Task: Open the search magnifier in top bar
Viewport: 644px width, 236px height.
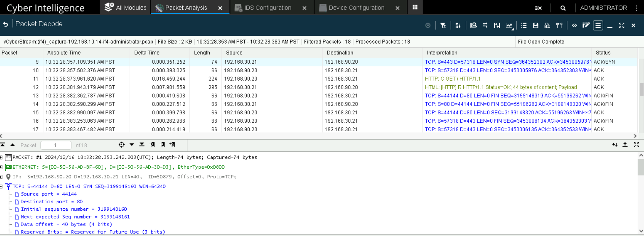Action: point(563,8)
